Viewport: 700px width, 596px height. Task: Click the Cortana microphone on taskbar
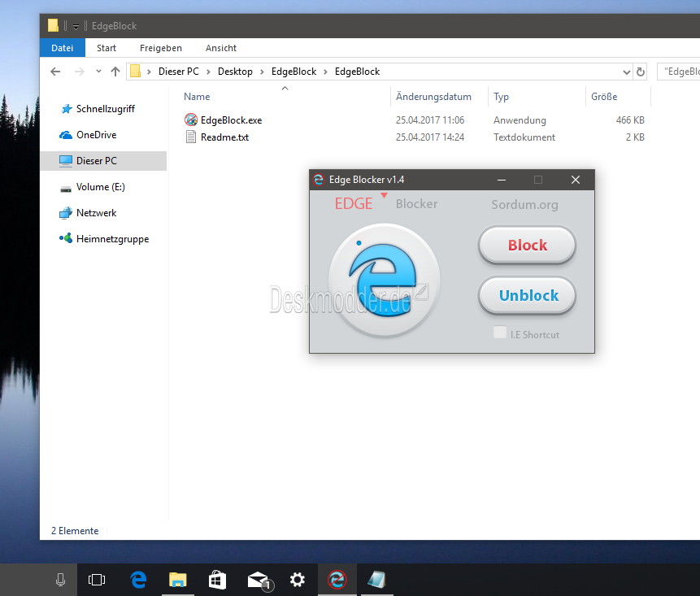(x=61, y=580)
